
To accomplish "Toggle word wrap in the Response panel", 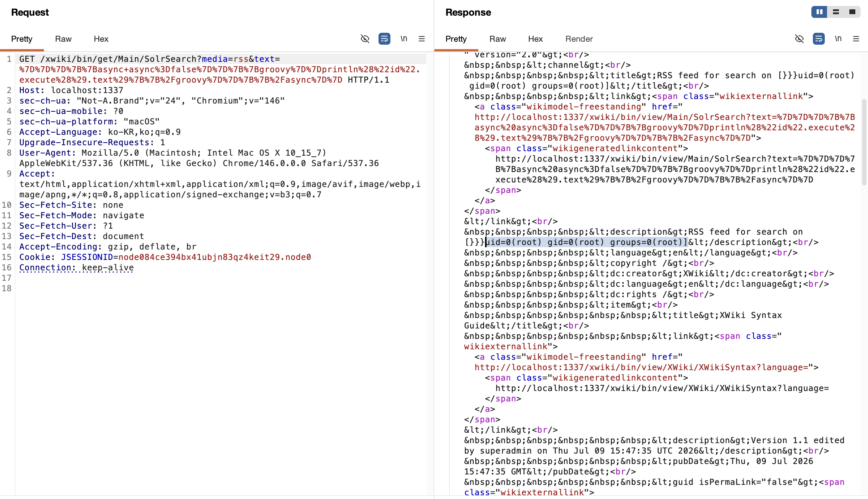I will 819,39.
